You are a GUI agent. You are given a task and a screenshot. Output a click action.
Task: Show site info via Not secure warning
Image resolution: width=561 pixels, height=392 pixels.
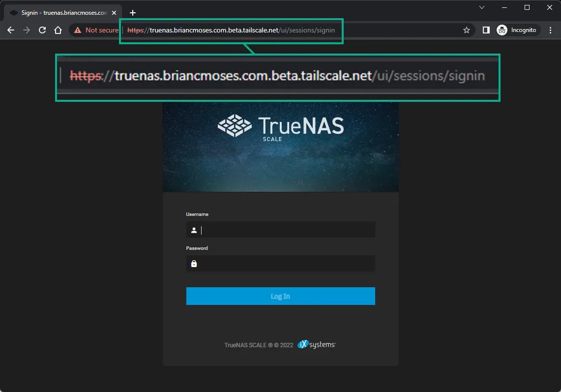(96, 30)
